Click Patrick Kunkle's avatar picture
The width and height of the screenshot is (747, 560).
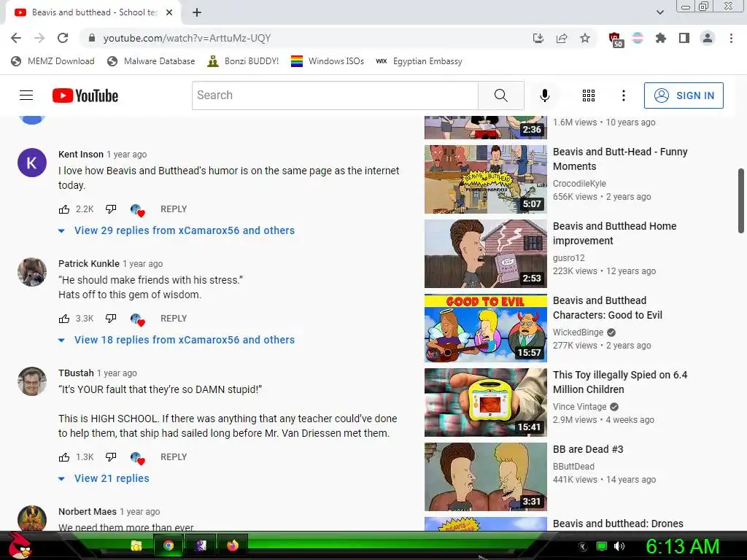click(32, 272)
